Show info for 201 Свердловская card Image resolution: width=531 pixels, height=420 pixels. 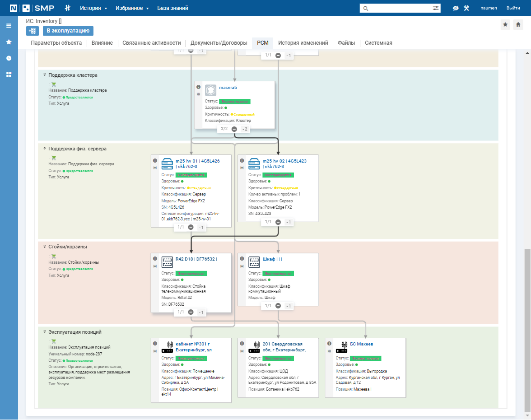pos(242,343)
